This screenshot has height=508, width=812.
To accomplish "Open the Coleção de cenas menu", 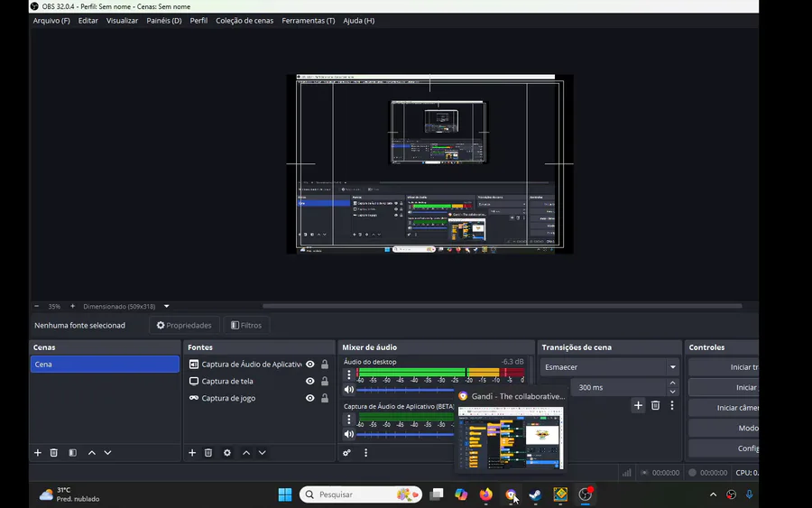I will point(245,21).
